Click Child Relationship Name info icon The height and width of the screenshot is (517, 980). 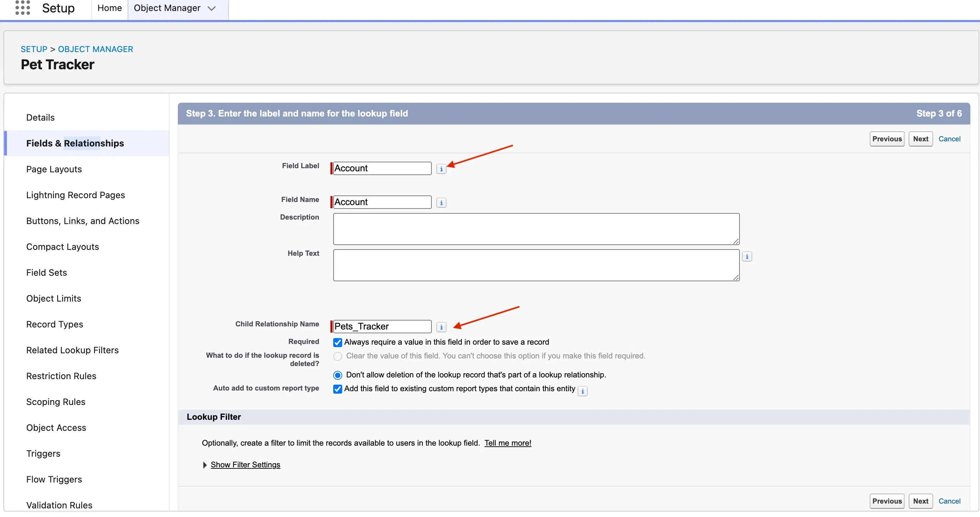[x=441, y=327]
